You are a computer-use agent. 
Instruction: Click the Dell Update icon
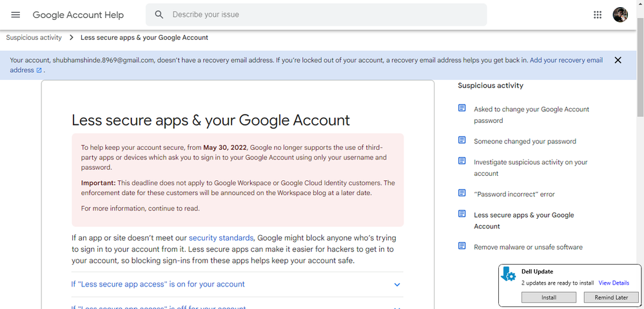click(x=509, y=275)
